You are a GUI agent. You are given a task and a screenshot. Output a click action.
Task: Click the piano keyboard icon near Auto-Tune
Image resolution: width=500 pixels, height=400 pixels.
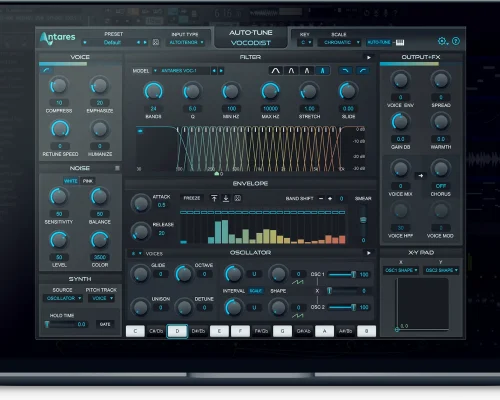(400, 42)
